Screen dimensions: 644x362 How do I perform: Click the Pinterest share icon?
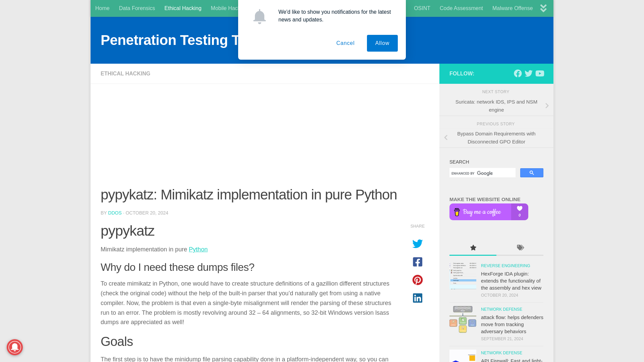click(x=417, y=280)
